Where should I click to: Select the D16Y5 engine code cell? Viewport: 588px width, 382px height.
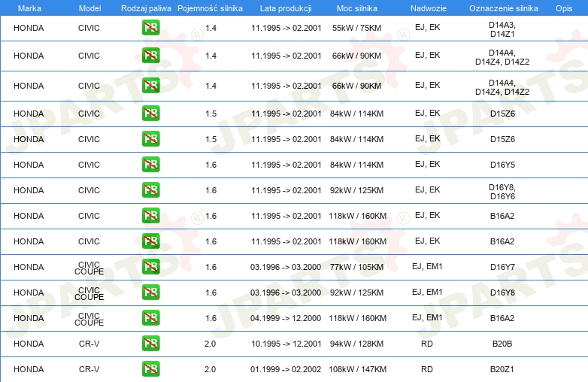pyautogui.click(x=502, y=165)
